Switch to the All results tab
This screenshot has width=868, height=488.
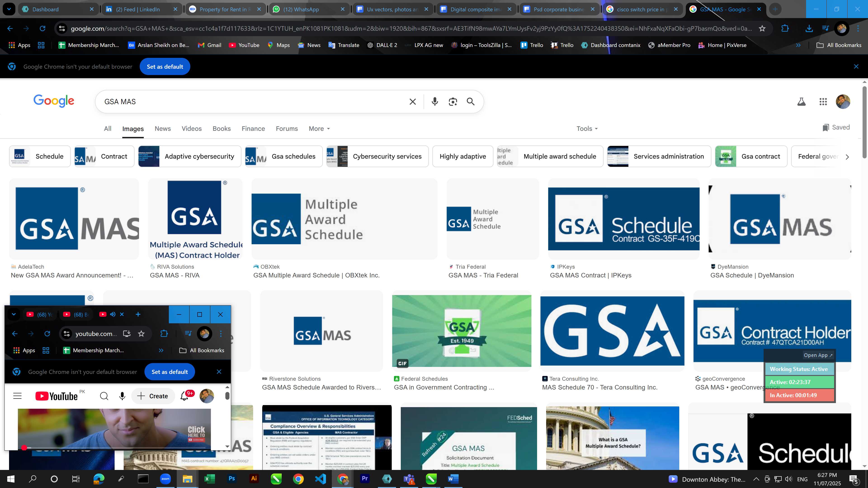click(x=108, y=129)
